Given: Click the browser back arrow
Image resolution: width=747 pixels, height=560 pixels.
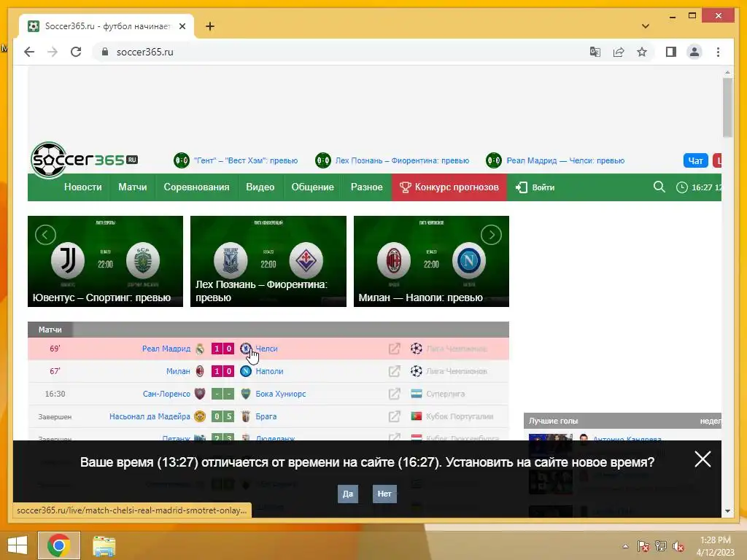Looking at the screenshot, I should pyautogui.click(x=29, y=52).
